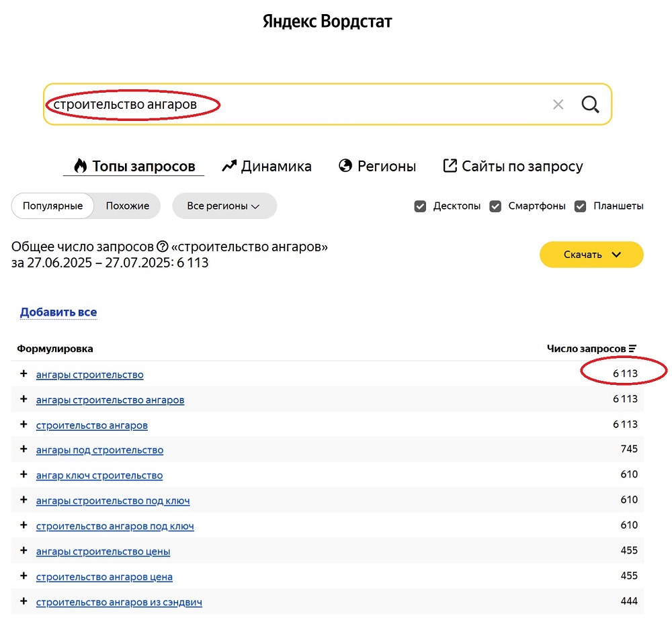
Task: Click the Яндекс Вордстат title
Action: (327, 21)
